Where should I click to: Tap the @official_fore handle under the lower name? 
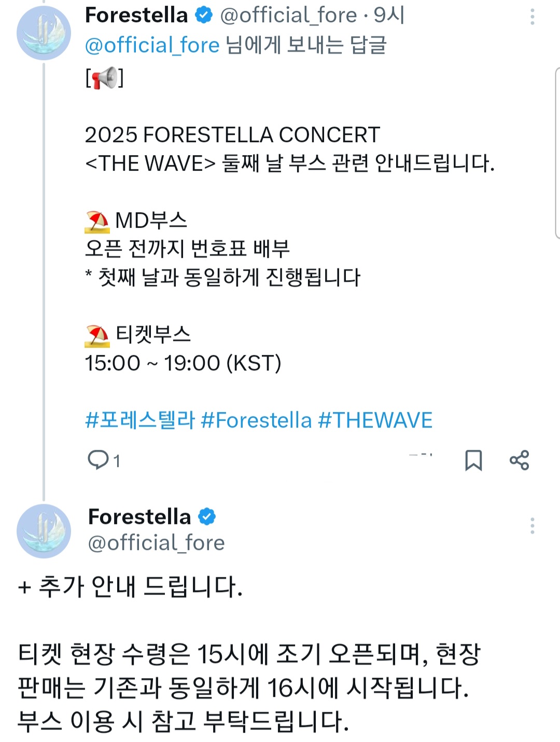pyautogui.click(x=157, y=543)
